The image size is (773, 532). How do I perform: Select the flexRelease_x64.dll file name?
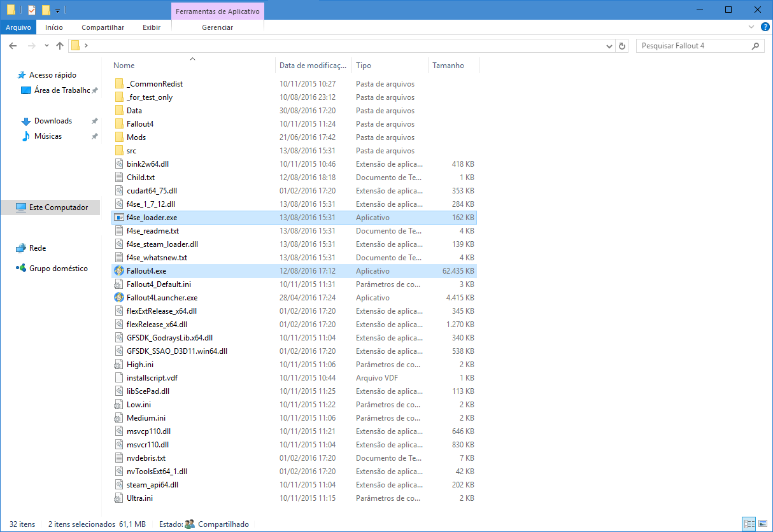click(x=157, y=325)
